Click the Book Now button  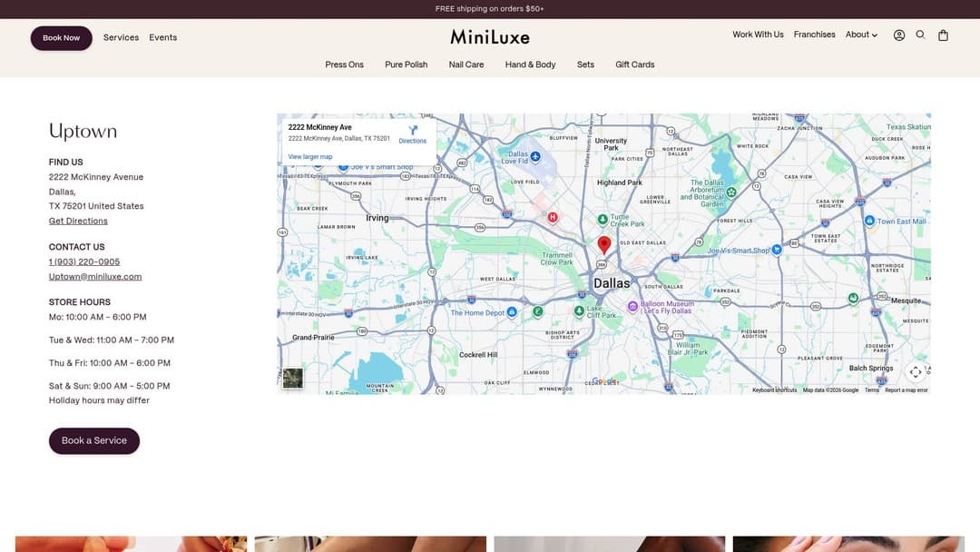(x=61, y=37)
